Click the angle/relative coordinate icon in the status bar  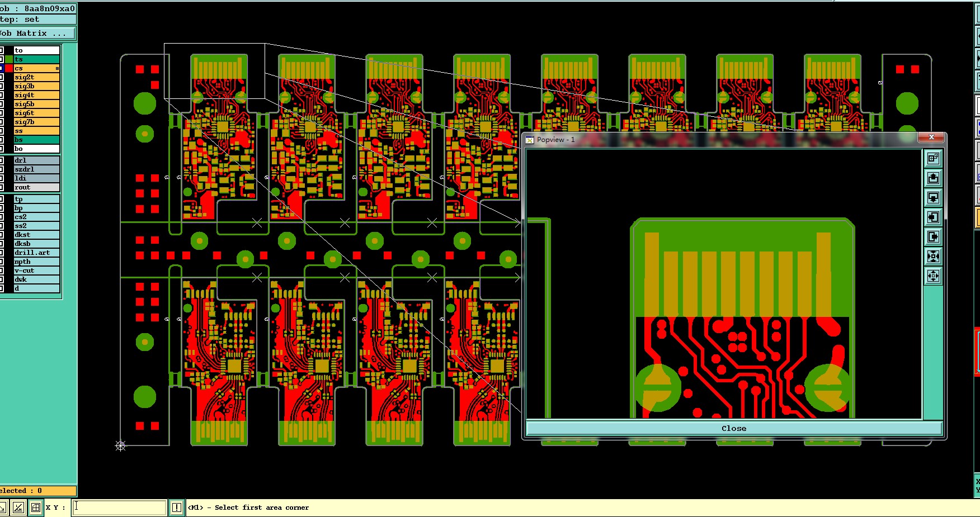18,507
